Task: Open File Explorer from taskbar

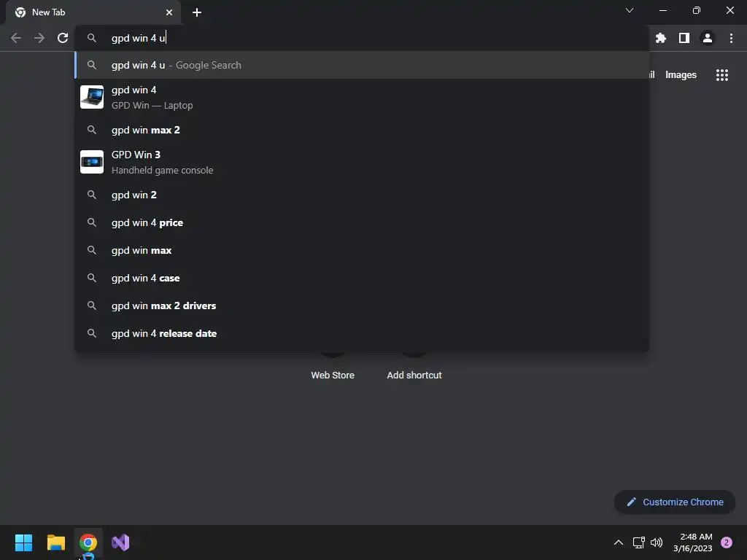Action: click(55, 542)
